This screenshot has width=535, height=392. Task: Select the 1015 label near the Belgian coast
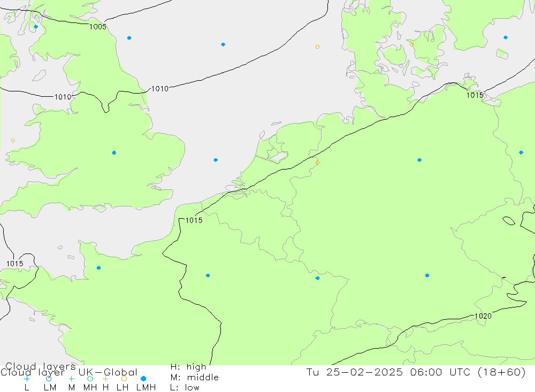click(194, 220)
